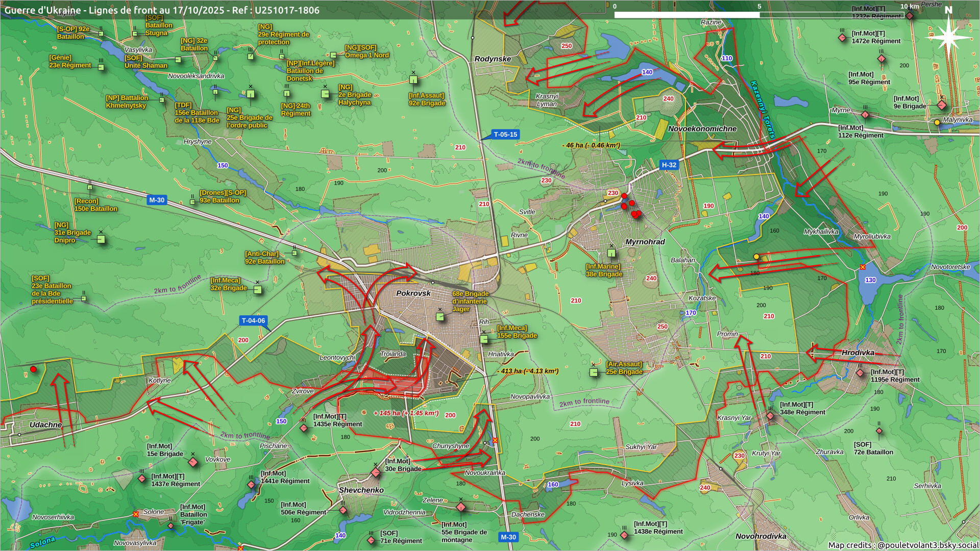Click the 1435e Régiment red diamond marker
Image resolution: width=980 pixels, height=551 pixels.
304,428
